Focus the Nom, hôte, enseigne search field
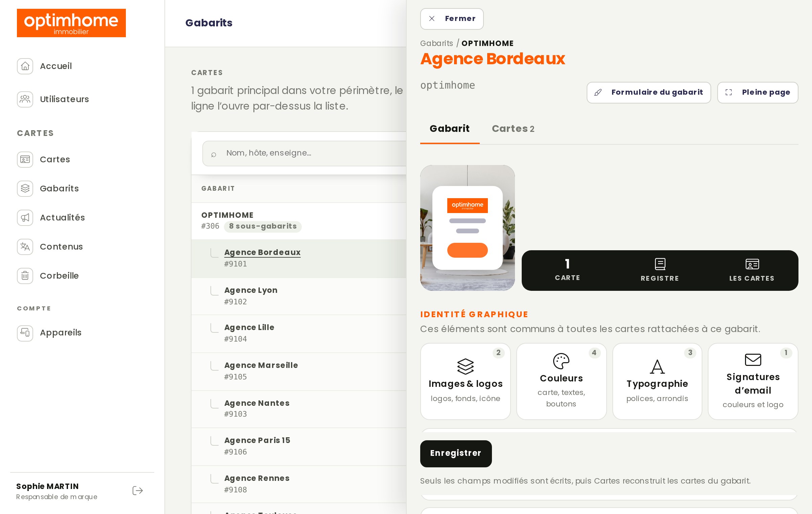The height and width of the screenshot is (514, 812). click(x=304, y=153)
